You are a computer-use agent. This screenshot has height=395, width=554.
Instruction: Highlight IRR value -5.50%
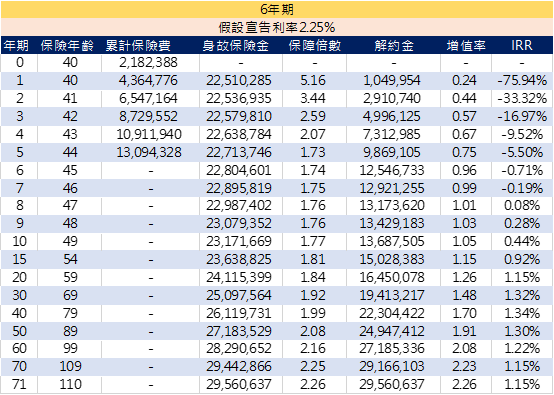pos(522,153)
